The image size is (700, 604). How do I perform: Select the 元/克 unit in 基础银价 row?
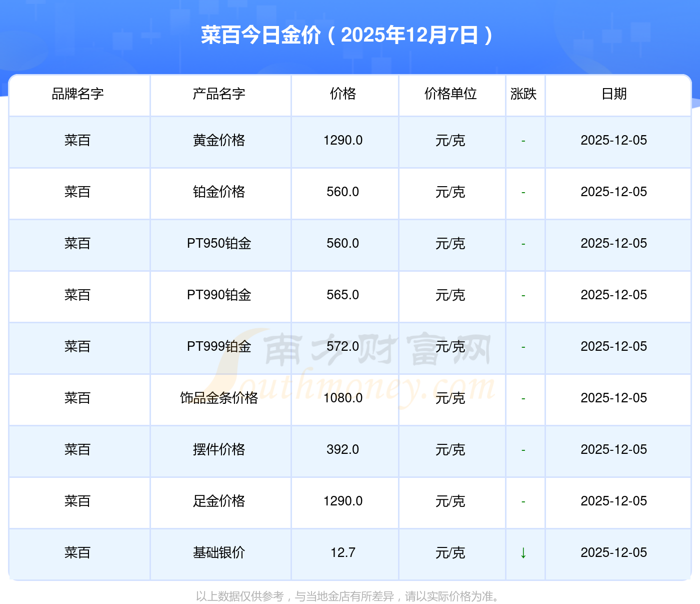pyautogui.click(x=450, y=552)
